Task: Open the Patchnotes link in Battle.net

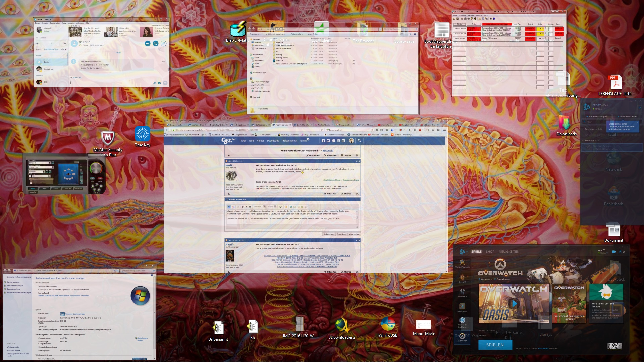Action: (543, 348)
